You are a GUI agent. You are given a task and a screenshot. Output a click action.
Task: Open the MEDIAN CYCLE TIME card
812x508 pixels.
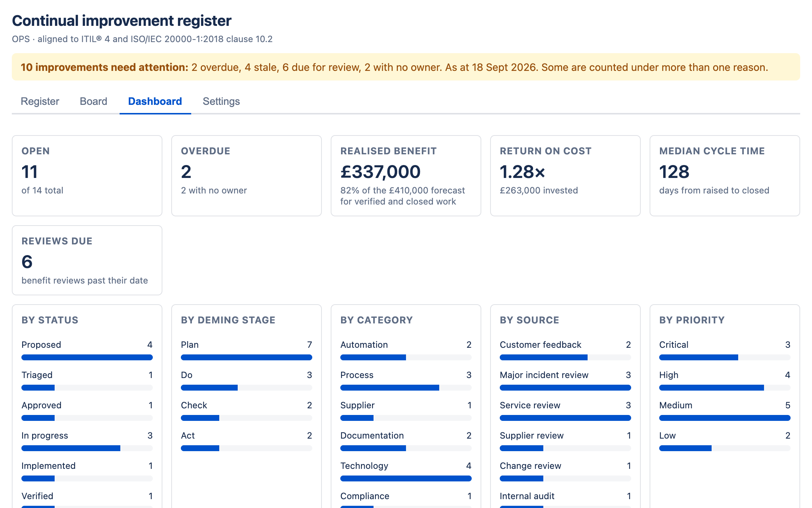pos(725,176)
